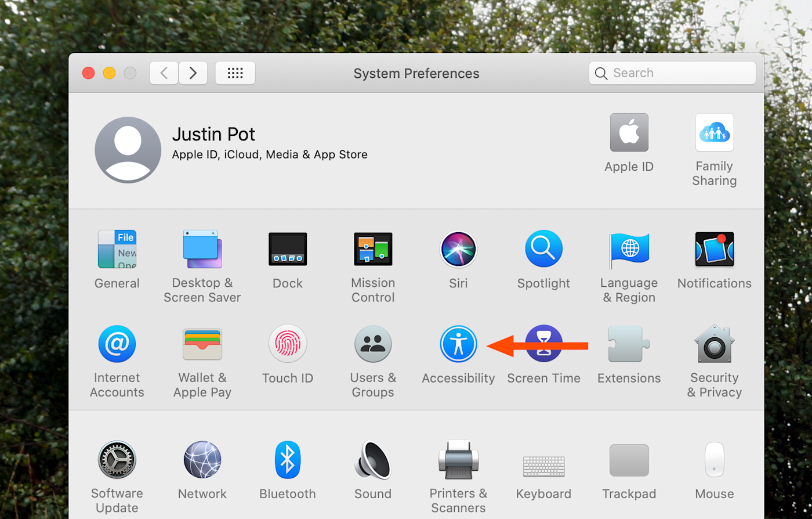Open Wallet & Apple Pay settings
Screen dimensions: 812x519
pos(202,344)
